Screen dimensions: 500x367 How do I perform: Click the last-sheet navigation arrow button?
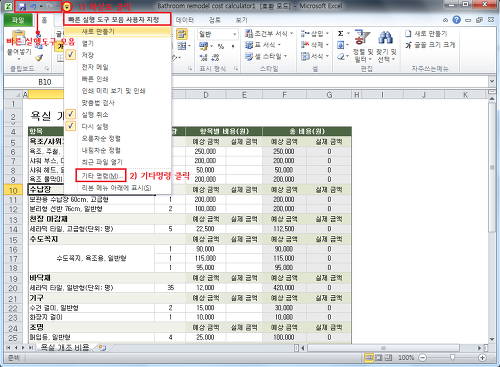(30, 348)
